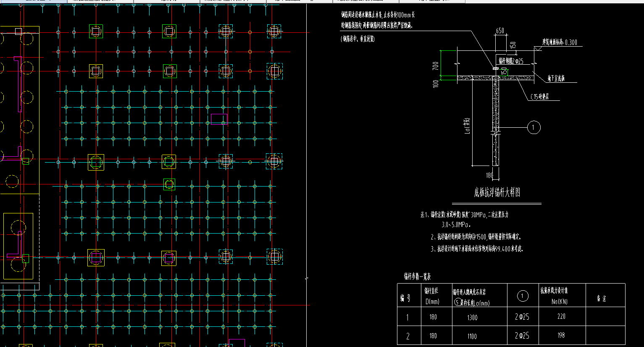Click the 建筑地面标高-0.300 elevation label
This screenshot has width=644, height=347.
coord(560,42)
